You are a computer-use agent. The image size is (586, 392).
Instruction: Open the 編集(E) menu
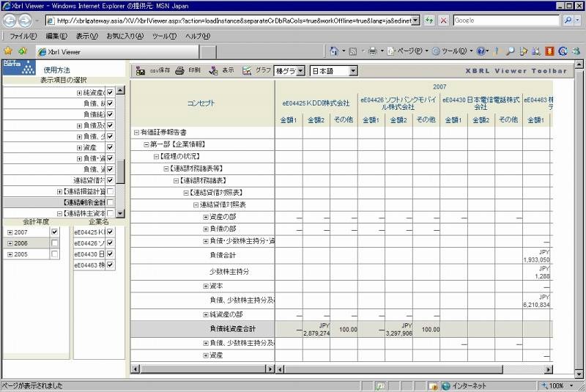[56, 36]
